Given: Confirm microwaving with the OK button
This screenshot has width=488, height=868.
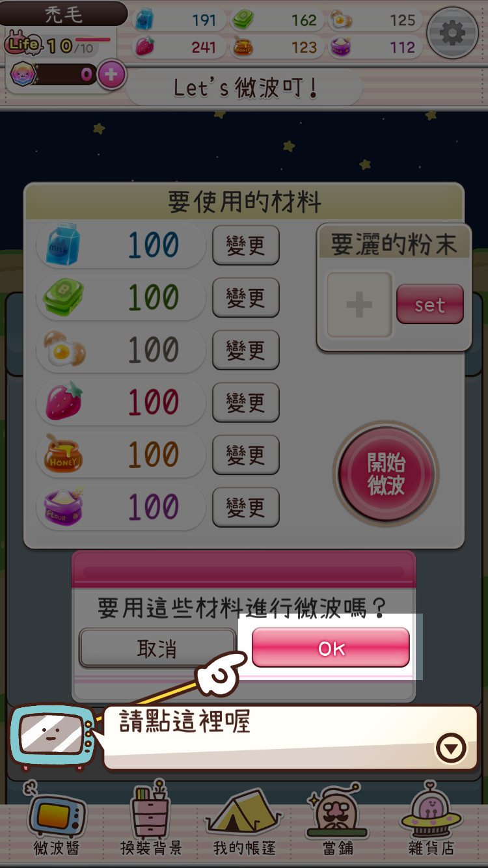Looking at the screenshot, I should pos(331,647).
